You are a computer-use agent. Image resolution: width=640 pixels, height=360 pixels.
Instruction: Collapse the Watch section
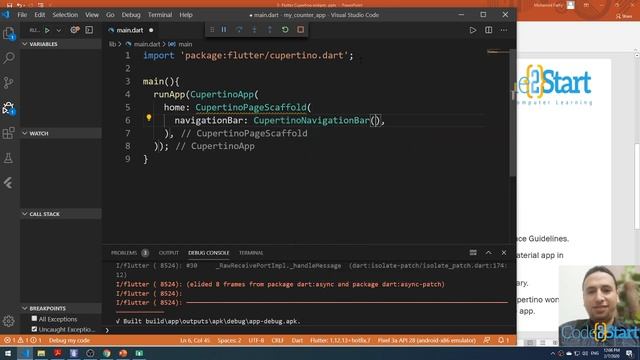(61, 133)
